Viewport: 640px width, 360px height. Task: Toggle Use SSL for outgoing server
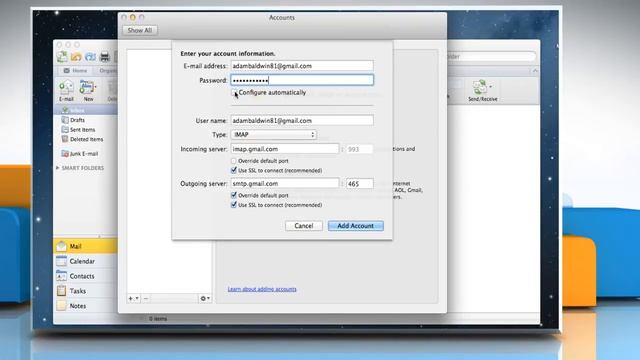click(x=233, y=205)
